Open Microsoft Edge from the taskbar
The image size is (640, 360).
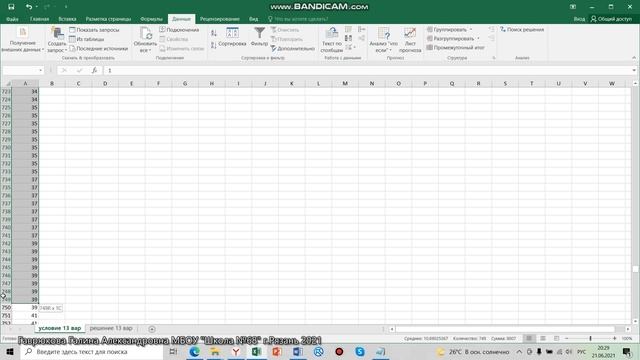pyautogui.click(x=194, y=351)
